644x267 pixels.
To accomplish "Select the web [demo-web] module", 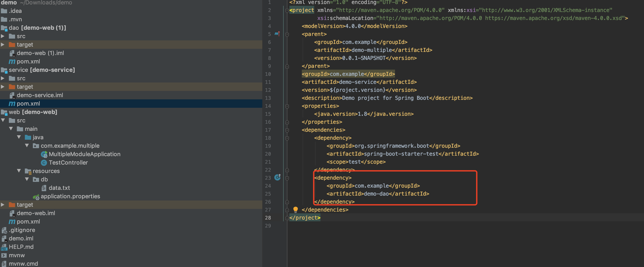I will pos(33,112).
